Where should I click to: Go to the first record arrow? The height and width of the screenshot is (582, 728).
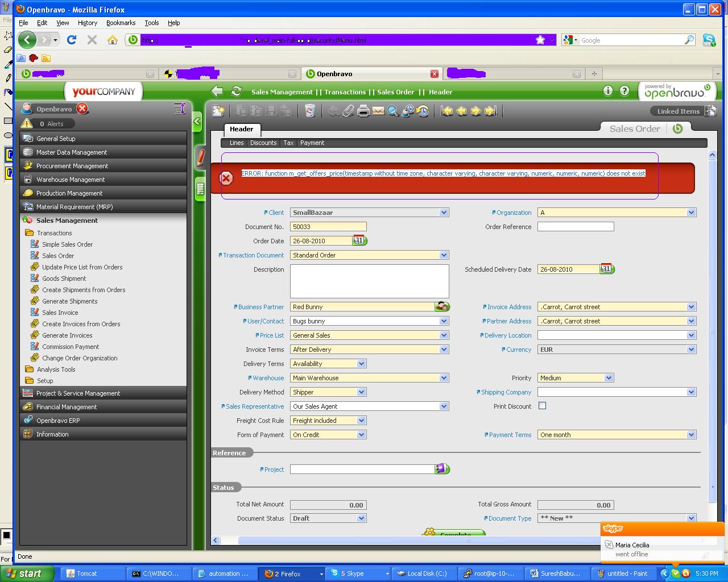(x=447, y=111)
